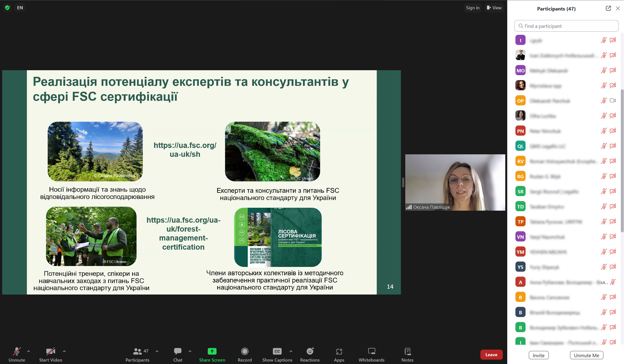Click the camera-off icon for SR participant
This screenshot has height=364, width=624.
[613, 191]
